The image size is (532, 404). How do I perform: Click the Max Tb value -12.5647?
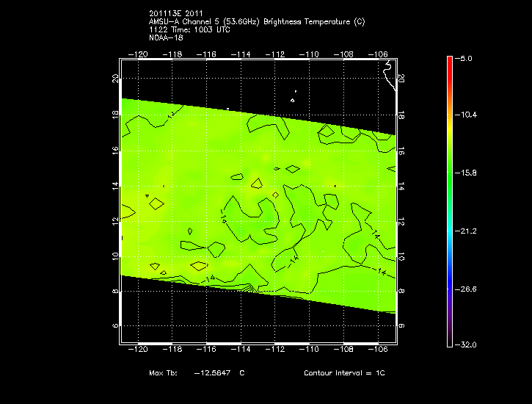pos(212,373)
